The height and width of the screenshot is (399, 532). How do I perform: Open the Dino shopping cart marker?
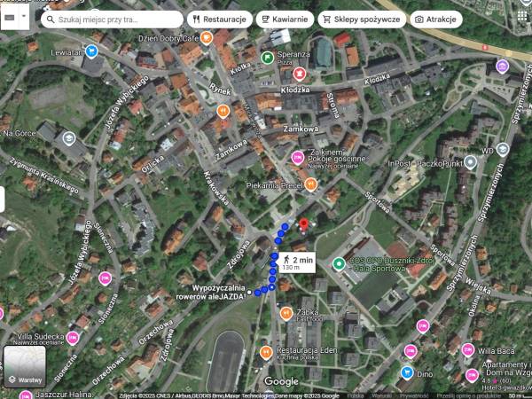point(407,372)
